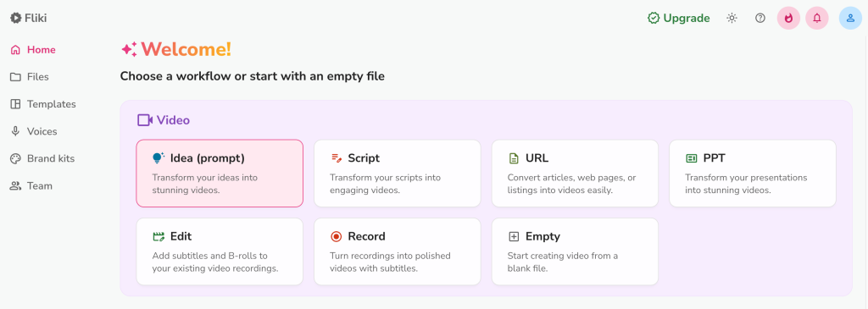Click the Fliki logo gear icon
The height and width of the screenshot is (309, 868).
click(15, 19)
